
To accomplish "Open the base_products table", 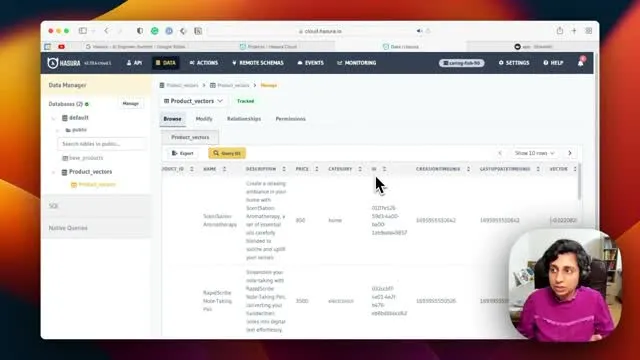I will [x=83, y=158].
